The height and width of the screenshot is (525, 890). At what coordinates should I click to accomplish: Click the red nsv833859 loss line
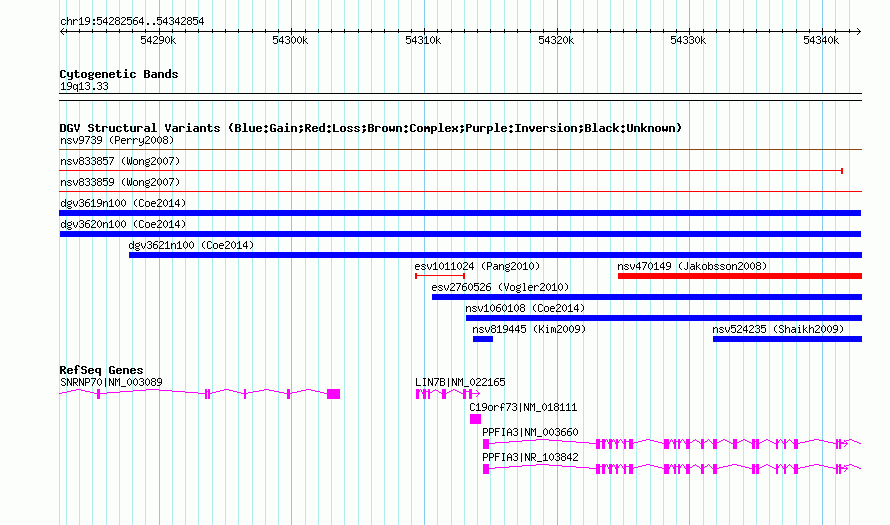pos(460,192)
